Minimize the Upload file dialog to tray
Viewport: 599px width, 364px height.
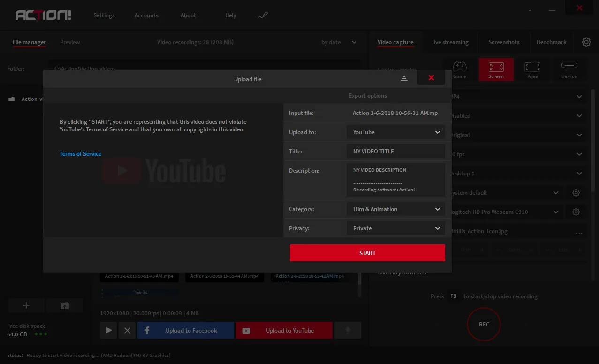pyautogui.click(x=404, y=78)
